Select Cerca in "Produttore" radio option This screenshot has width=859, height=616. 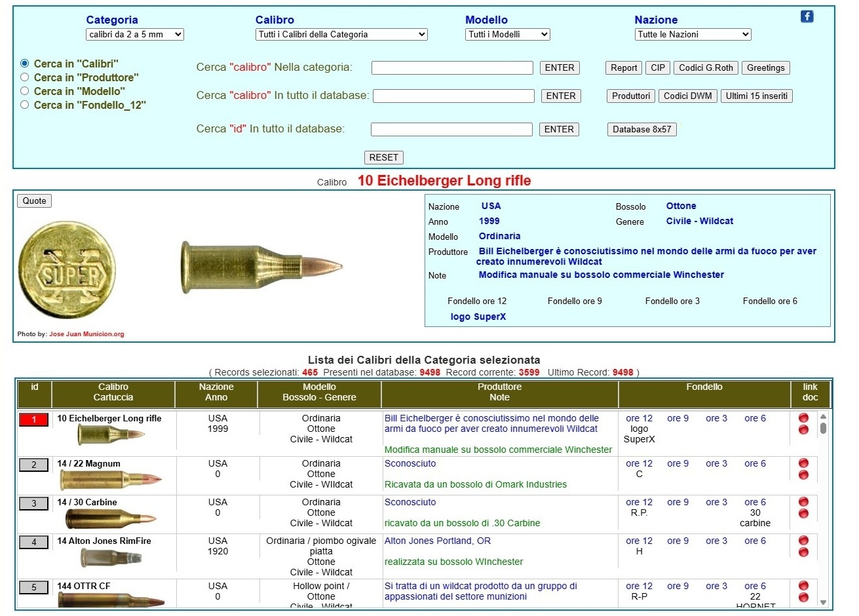click(x=25, y=77)
